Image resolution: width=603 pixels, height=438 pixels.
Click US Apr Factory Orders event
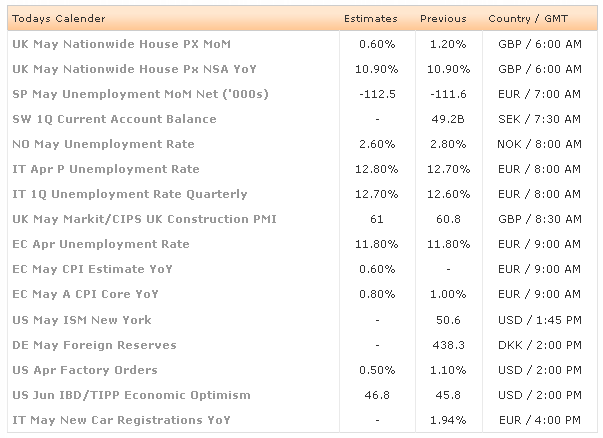pos(87,370)
